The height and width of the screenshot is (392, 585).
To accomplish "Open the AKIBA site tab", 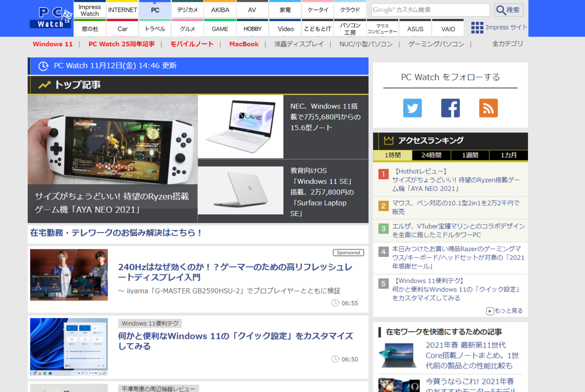I will (x=220, y=10).
